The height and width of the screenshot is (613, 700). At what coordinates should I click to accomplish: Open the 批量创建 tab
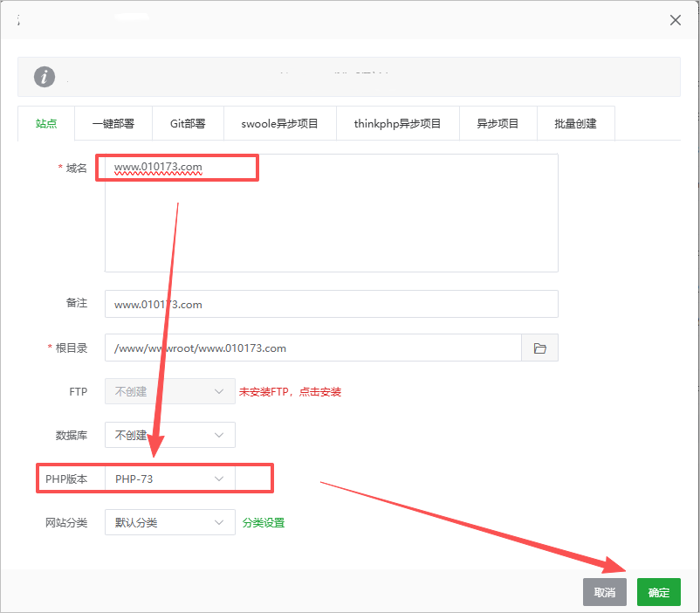[575, 124]
